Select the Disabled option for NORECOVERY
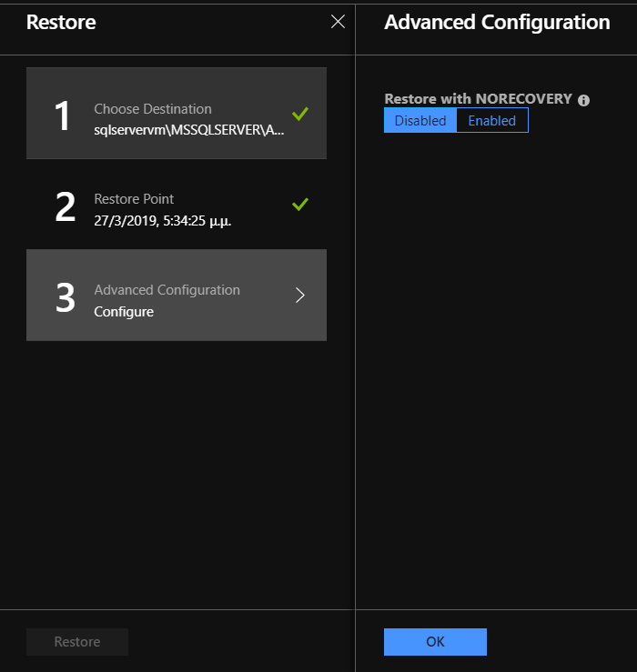 (420, 120)
